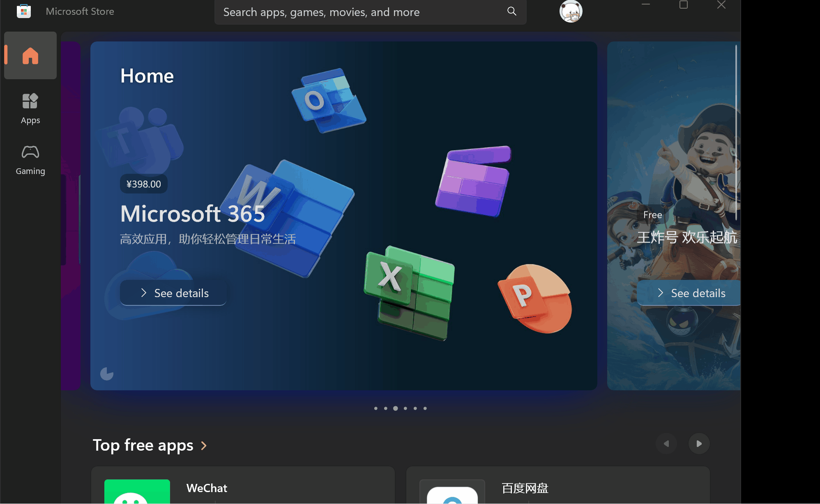The height and width of the screenshot is (504, 820).
Task: Click the search magnifier icon
Action: point(511,11)
